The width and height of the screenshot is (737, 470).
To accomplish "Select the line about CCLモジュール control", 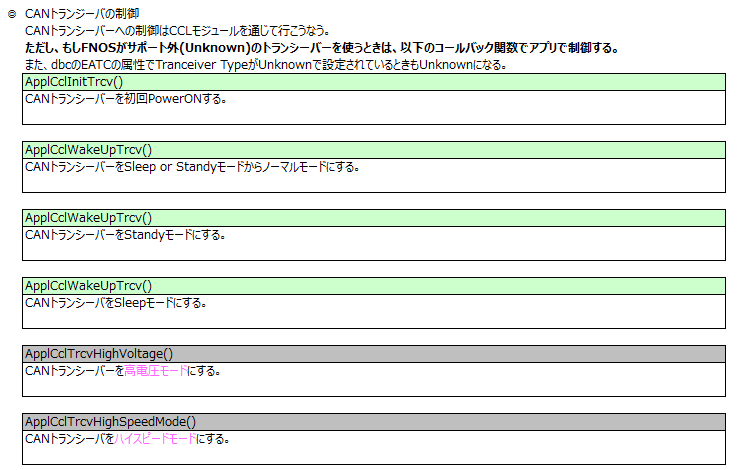I will 177,31.
